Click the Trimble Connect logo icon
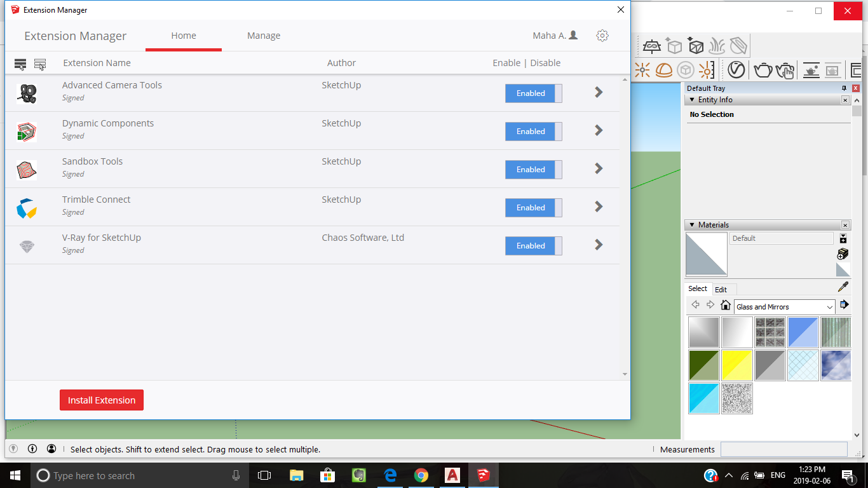This screenshot has height=488, width=868. point(27,208)
